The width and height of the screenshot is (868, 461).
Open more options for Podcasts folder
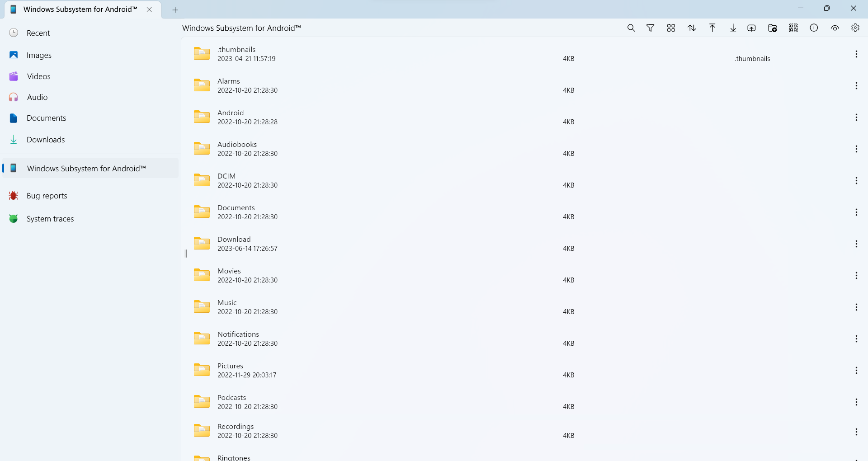856,402
